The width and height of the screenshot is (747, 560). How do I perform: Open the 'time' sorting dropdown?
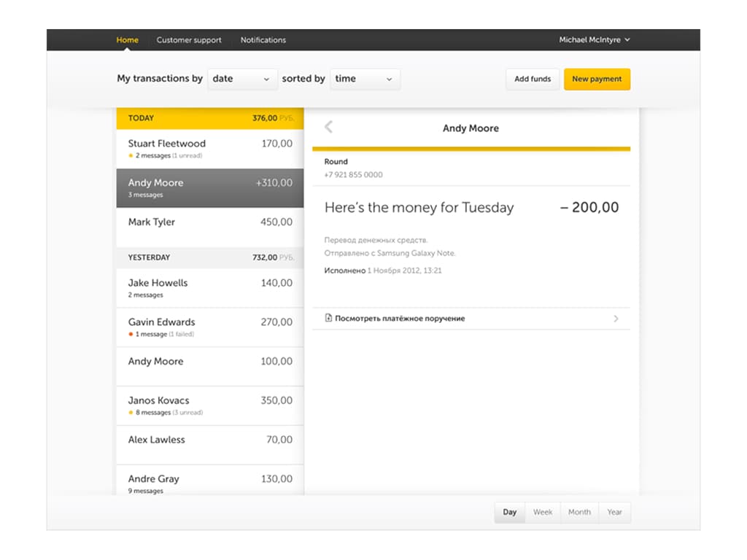click(365, 79)
